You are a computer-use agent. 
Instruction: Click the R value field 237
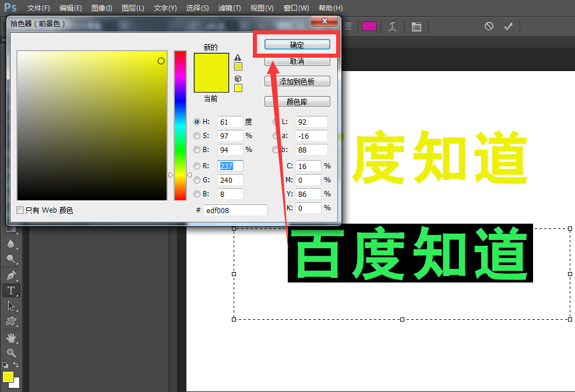(230, 166)
